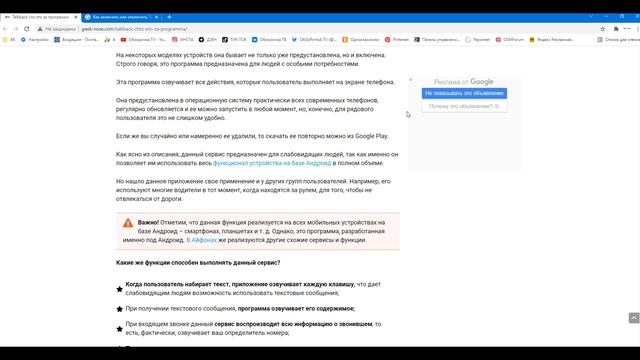Click the not-secure warning icon
The image size is (640, 360).
click(x=40, y=29)
